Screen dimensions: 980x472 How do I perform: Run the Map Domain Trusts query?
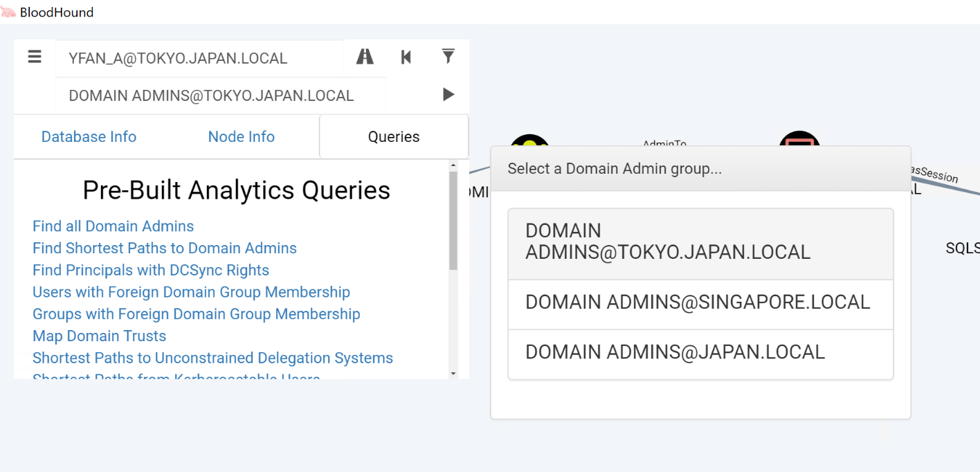tap(99, 336)
